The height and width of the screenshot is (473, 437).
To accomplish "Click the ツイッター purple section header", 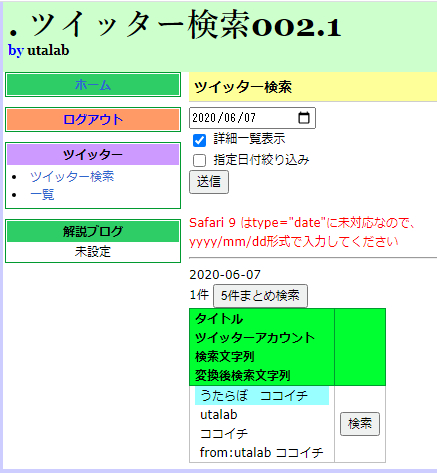I will 93,154.
